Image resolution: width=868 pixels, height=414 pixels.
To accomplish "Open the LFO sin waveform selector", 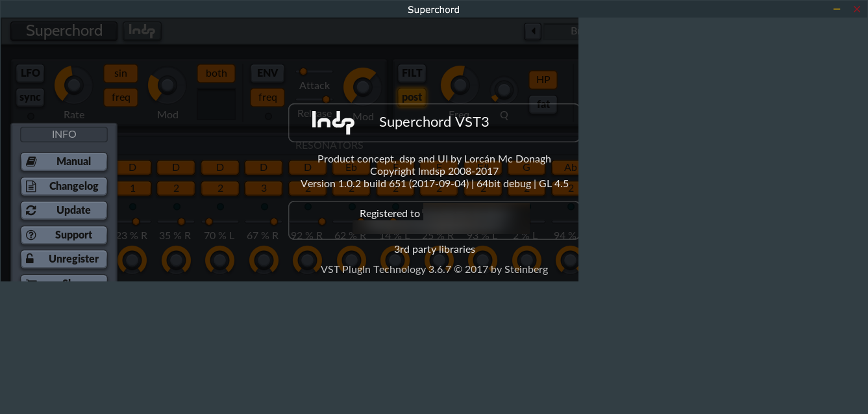I will tap(121, 73).
